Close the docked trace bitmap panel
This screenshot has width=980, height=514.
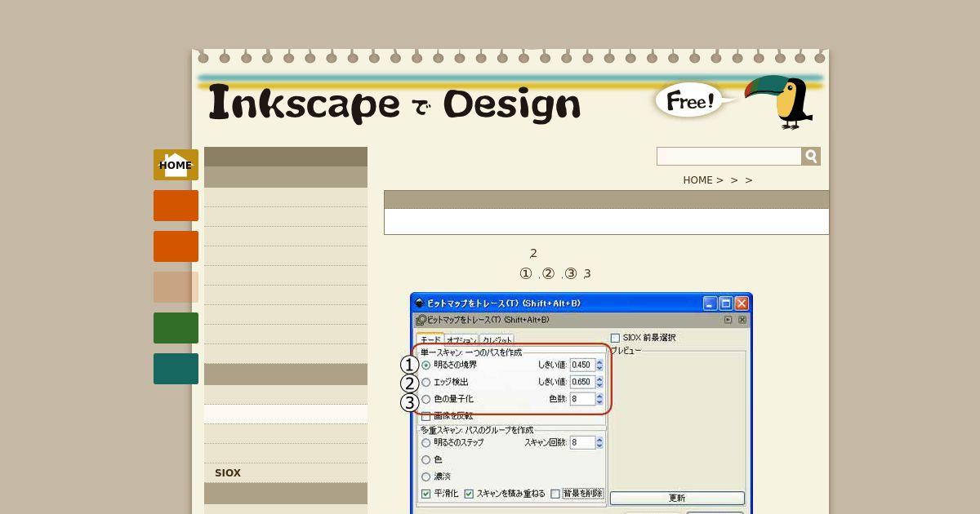744,320
